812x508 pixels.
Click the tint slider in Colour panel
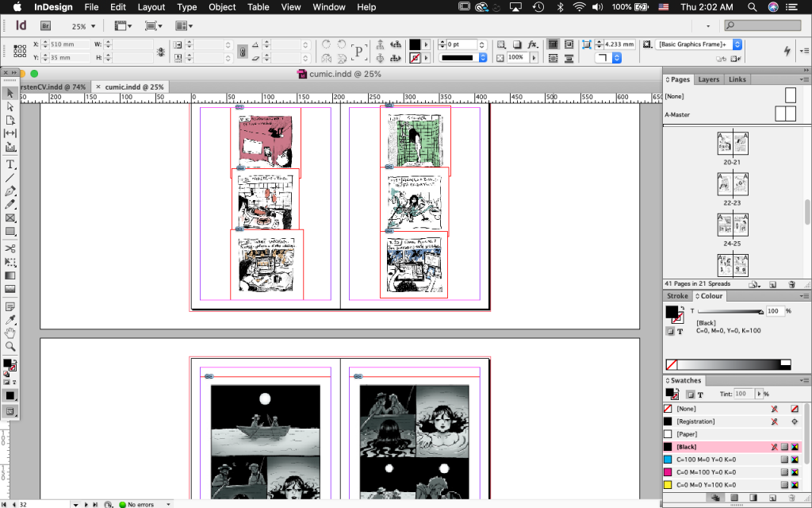coord(730,311)
